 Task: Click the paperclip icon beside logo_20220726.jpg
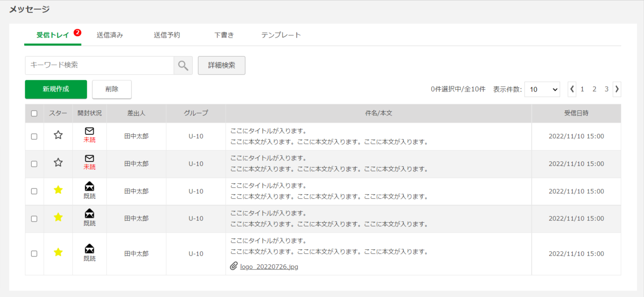point(234,266)
